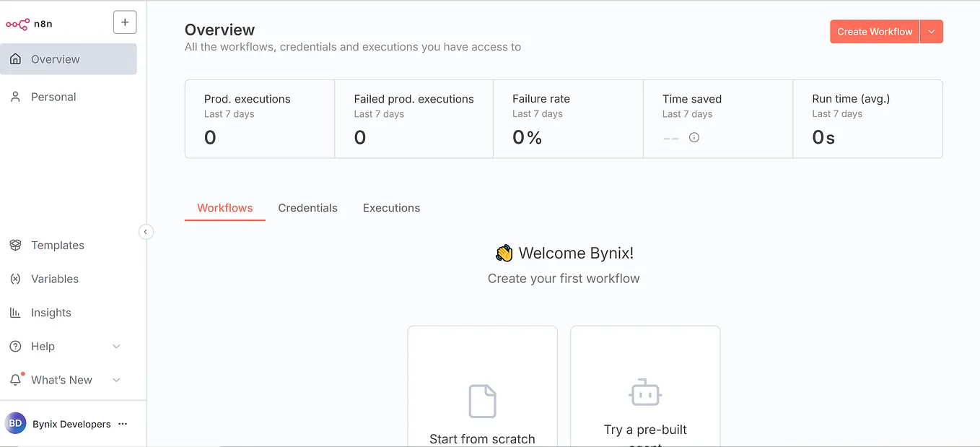
Task: Collapse the left sidebar with the chevron
Action: [146, 231]
